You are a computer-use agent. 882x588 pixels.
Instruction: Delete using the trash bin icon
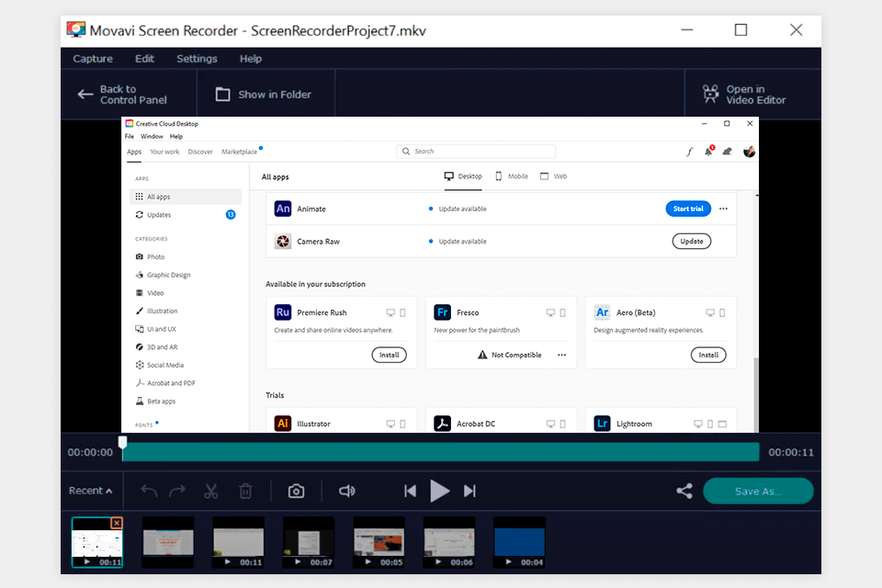[x=245, y=492]
